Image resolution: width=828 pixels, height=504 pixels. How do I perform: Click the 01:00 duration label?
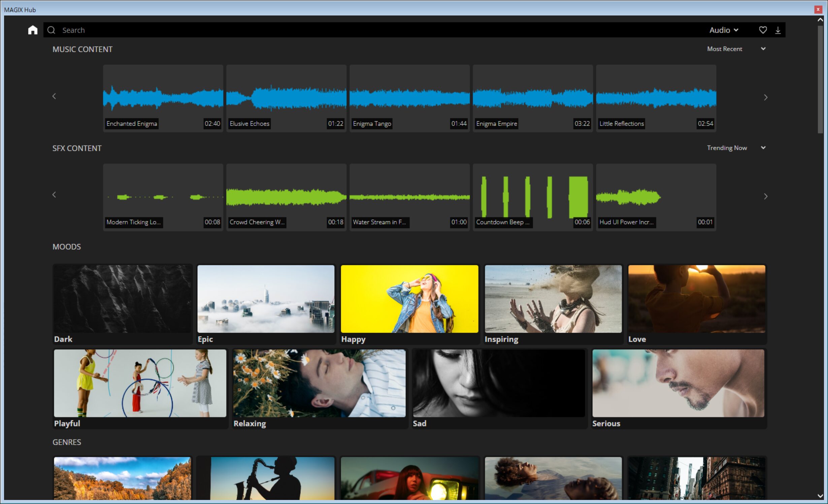tap(459, 222)
